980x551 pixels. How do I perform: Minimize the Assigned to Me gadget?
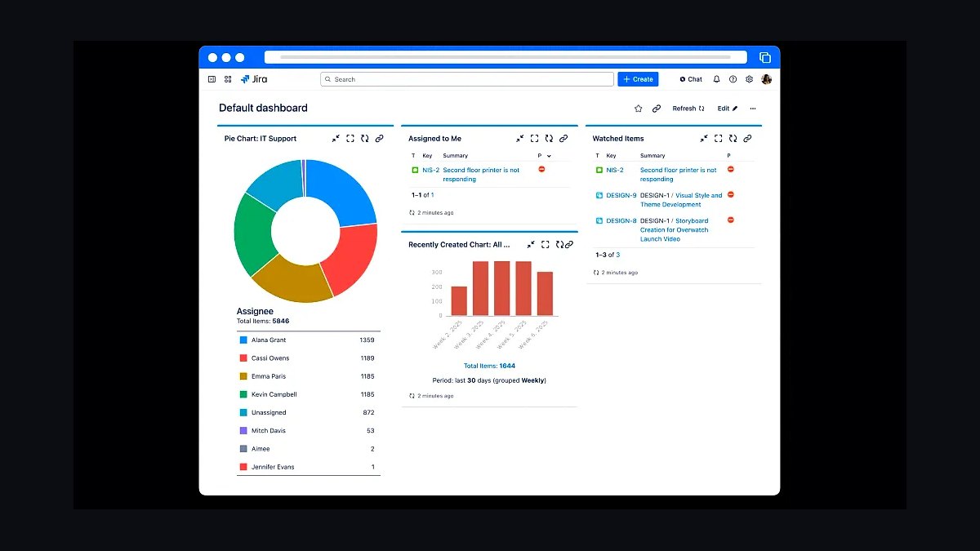(x=520, y=139)
